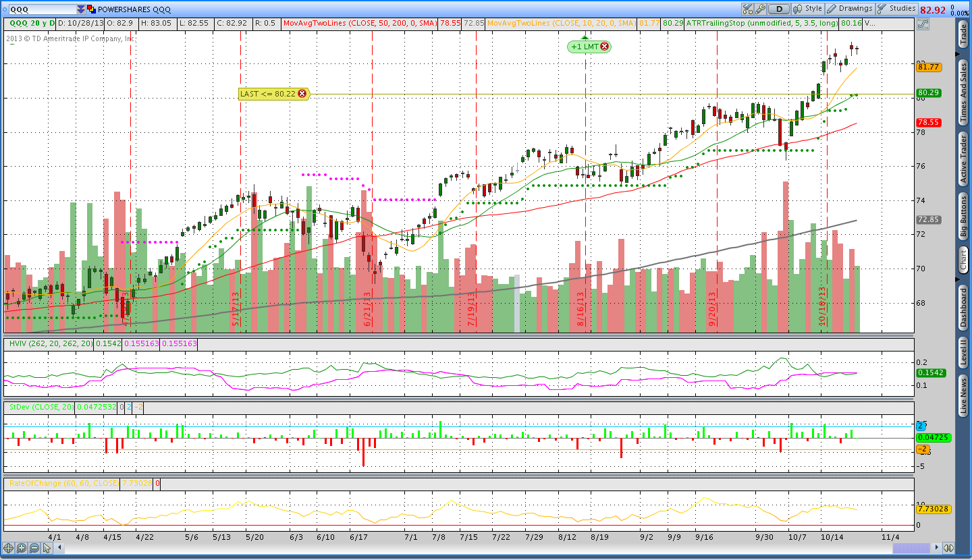Click the 0.04725 StDev value bubble

[x=932, y=437]
